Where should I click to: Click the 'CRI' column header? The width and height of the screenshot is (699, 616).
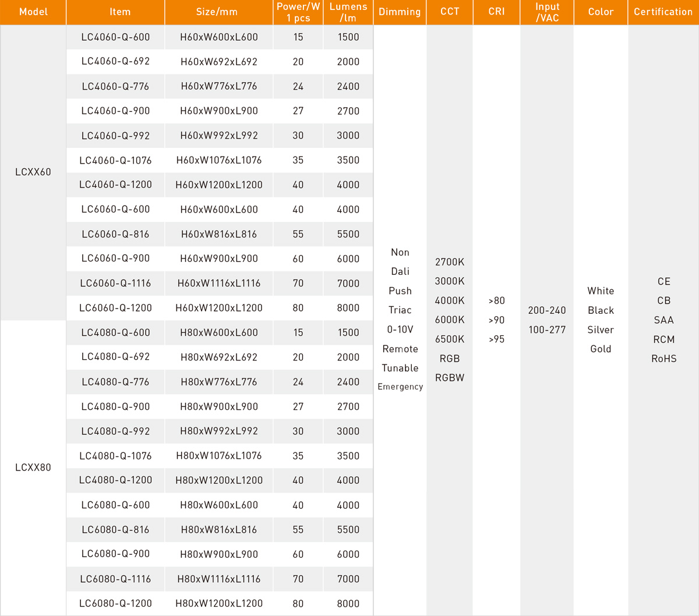click(x=497, y=12)
